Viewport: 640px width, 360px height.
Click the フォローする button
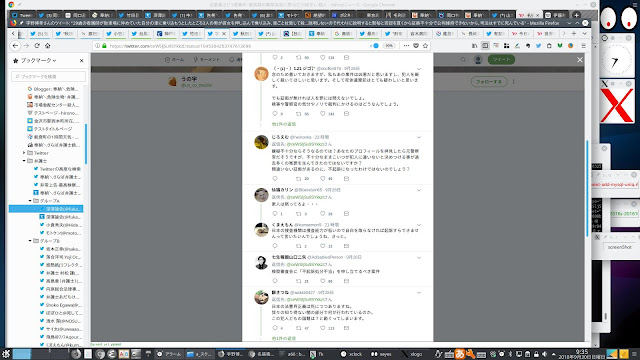tap(489, 82)
